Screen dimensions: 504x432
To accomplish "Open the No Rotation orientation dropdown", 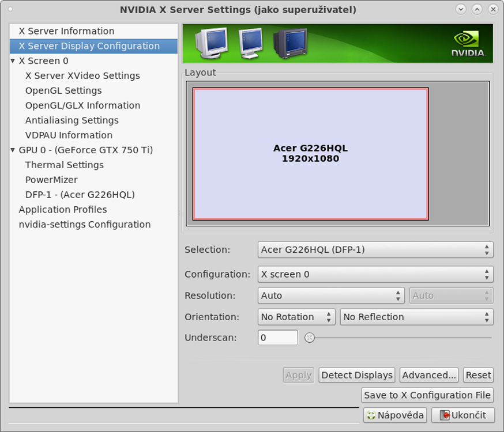I will click(296, 317).
